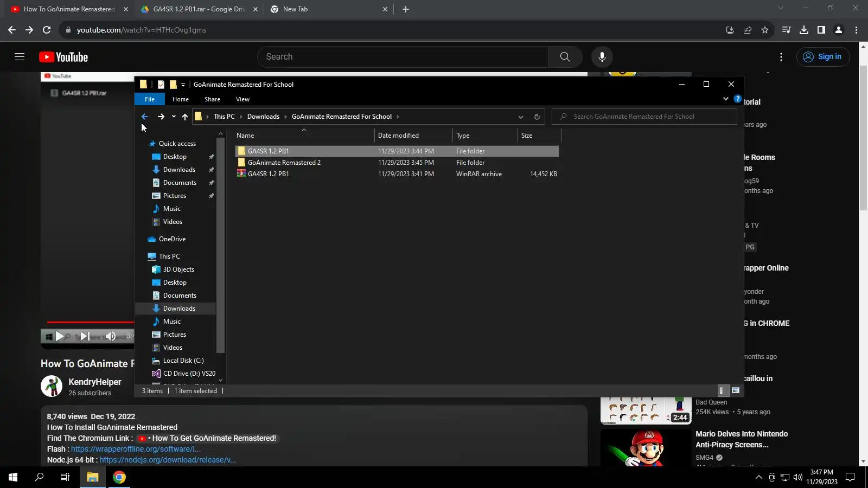Click YouTube voice search microphone

(602, 56)
